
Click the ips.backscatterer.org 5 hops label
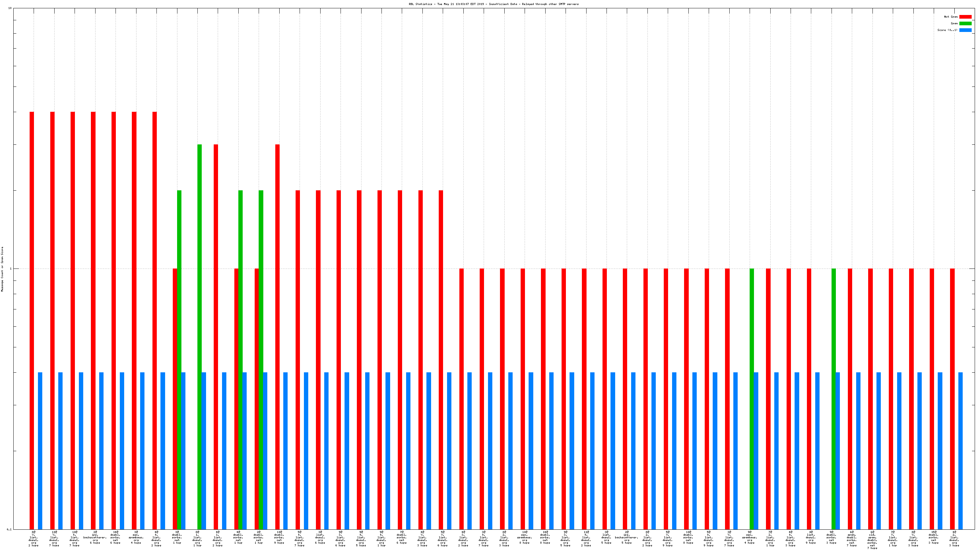point(626,537)
